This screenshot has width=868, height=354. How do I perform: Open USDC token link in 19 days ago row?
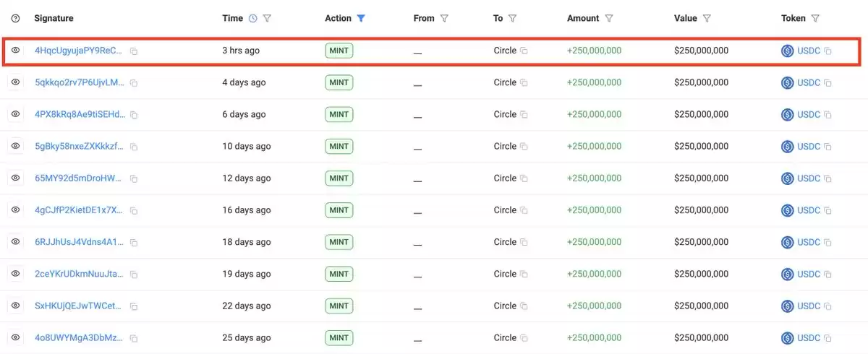809,274
